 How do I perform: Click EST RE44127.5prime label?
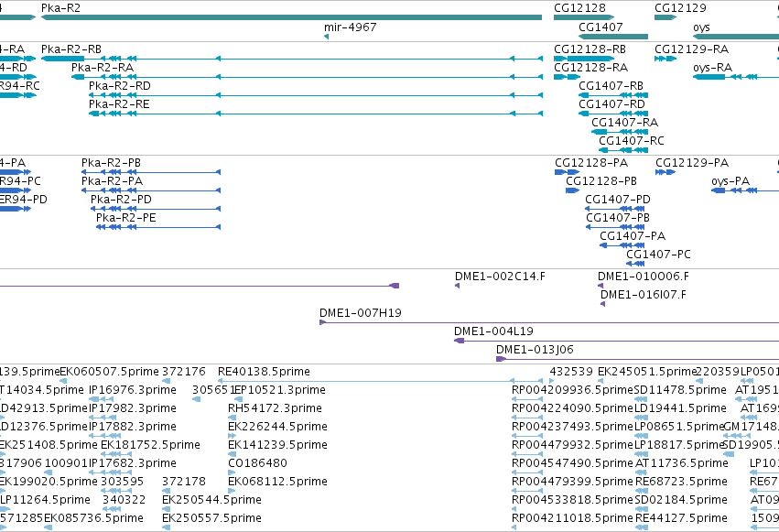click(681, 518)
